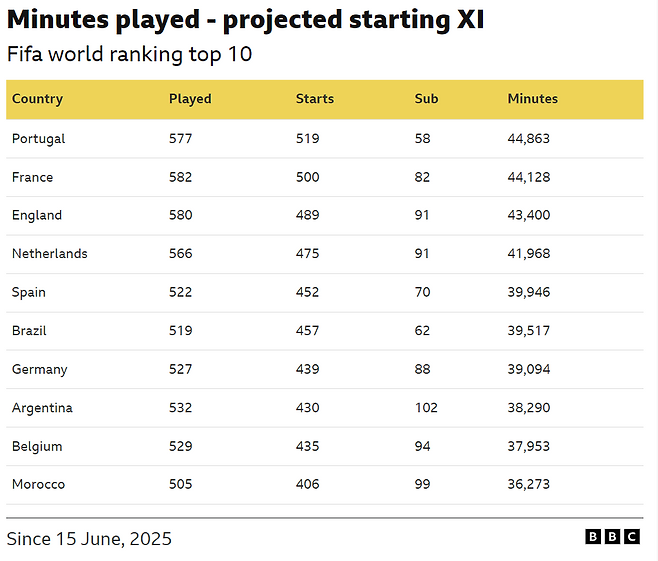Click the BBC logo
658x561 pixels.
coord(612,537)
